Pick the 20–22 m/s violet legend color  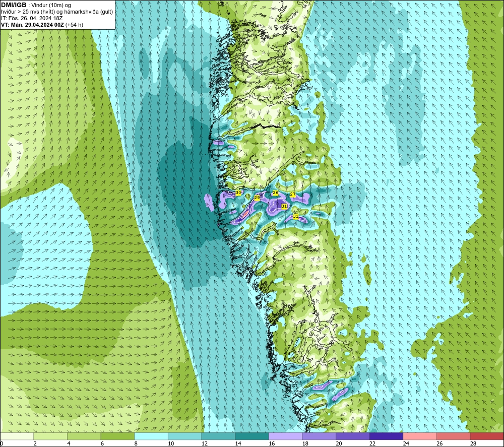353,436
